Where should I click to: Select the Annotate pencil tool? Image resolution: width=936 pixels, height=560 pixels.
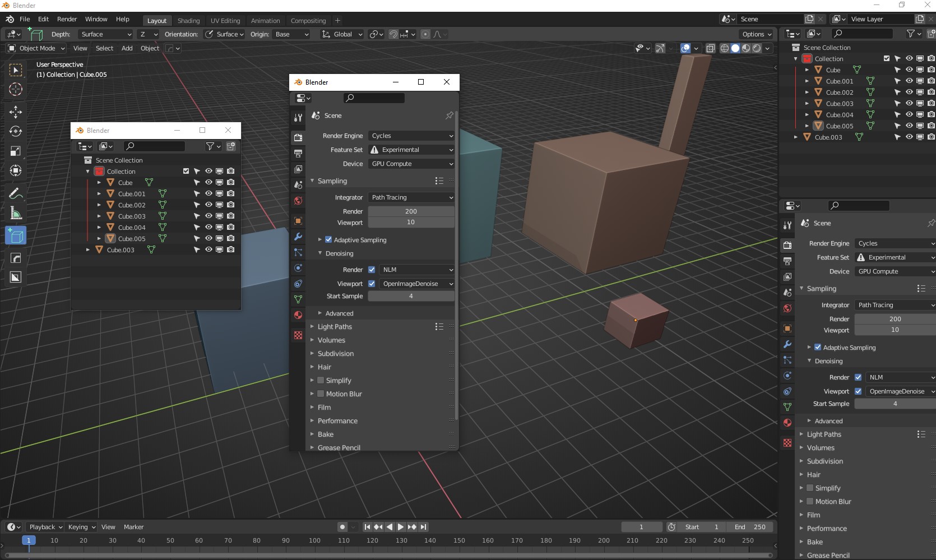click(x=16, y=193)
